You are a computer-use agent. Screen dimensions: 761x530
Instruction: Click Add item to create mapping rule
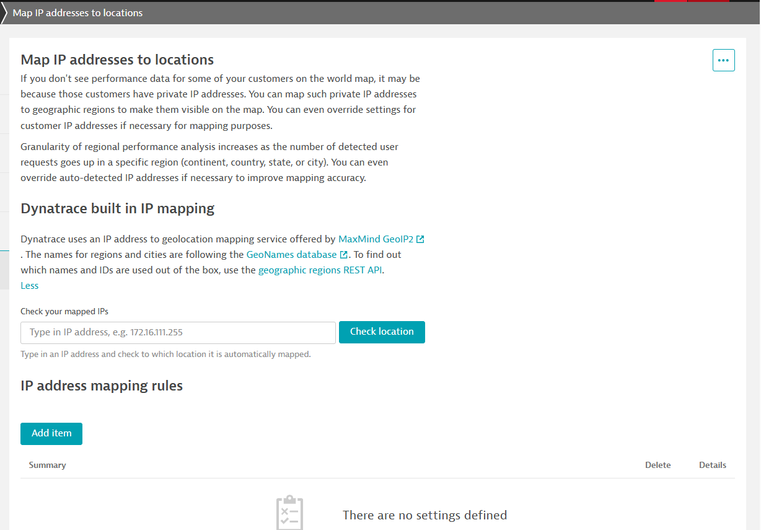click(x=51, y=433)
